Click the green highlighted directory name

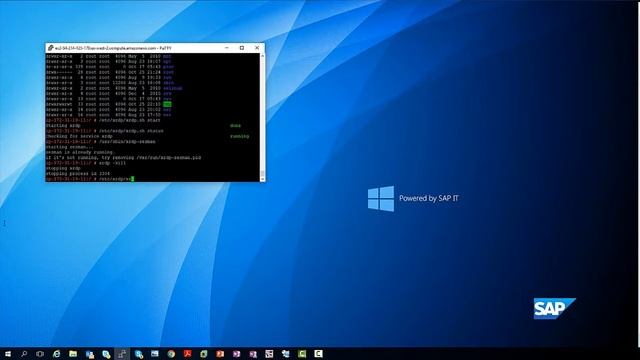coord(167,104)
